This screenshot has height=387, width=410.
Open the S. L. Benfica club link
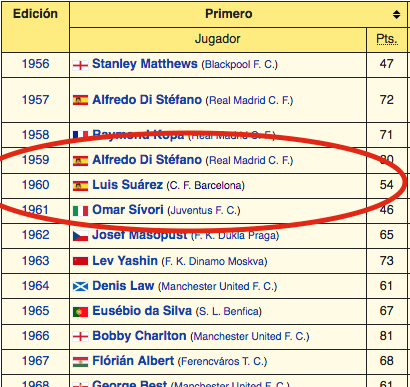[x=229, y=311]
